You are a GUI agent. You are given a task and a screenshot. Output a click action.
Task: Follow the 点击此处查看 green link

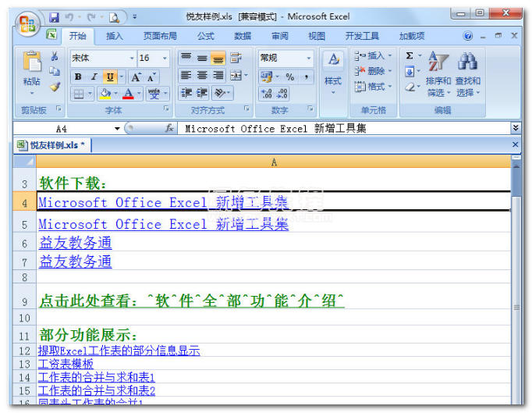(192, 301)
